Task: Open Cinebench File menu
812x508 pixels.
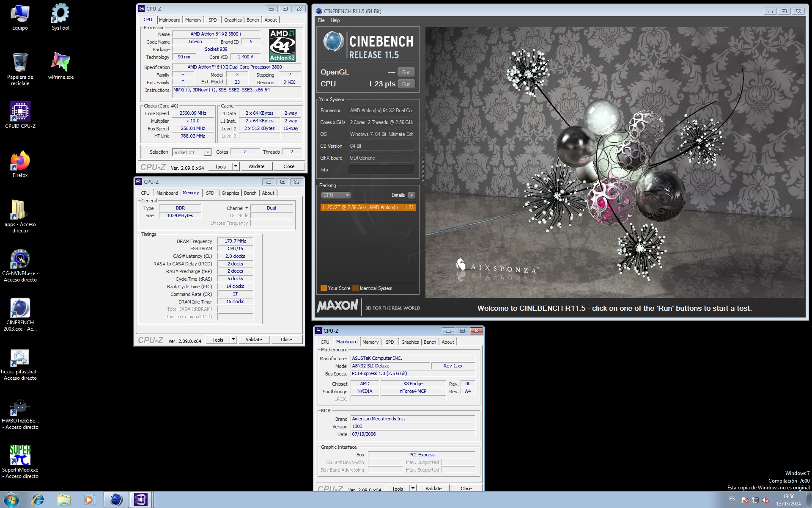Action: pos(321,20)
